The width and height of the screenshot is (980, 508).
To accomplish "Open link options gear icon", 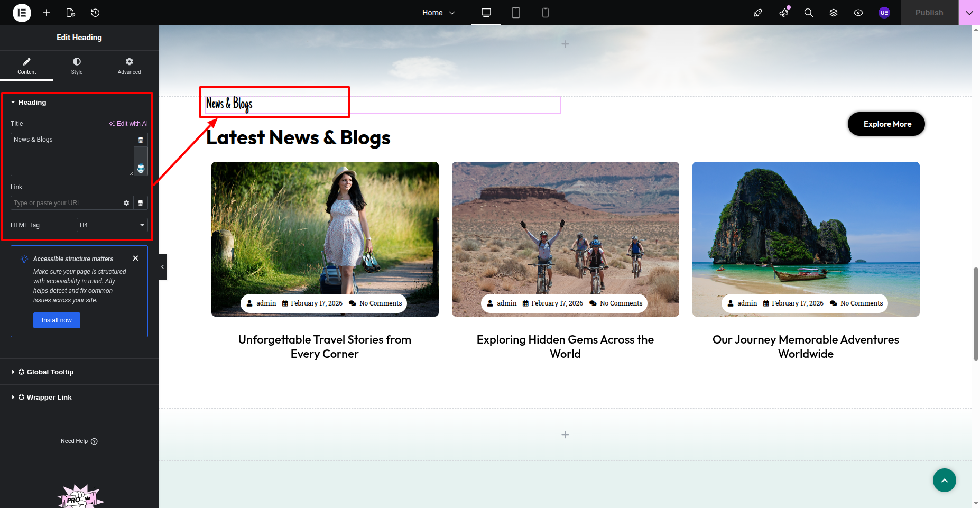I will [x=126, y=203].
